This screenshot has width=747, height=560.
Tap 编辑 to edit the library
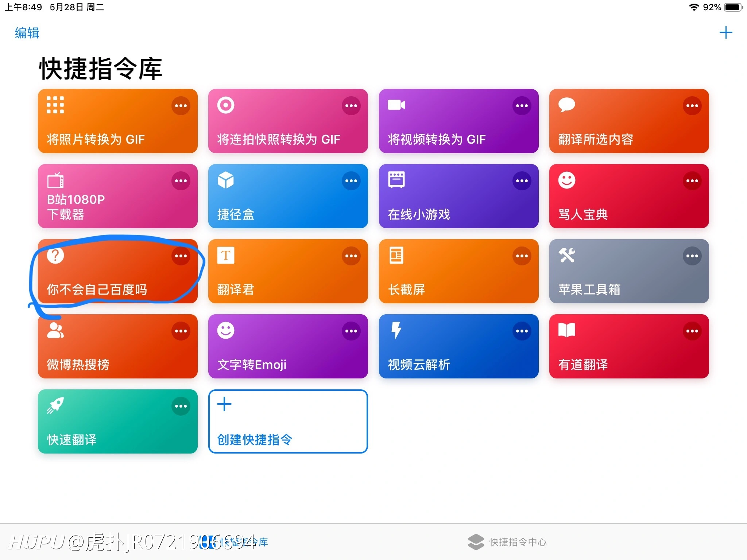click(x=27, y=33)
